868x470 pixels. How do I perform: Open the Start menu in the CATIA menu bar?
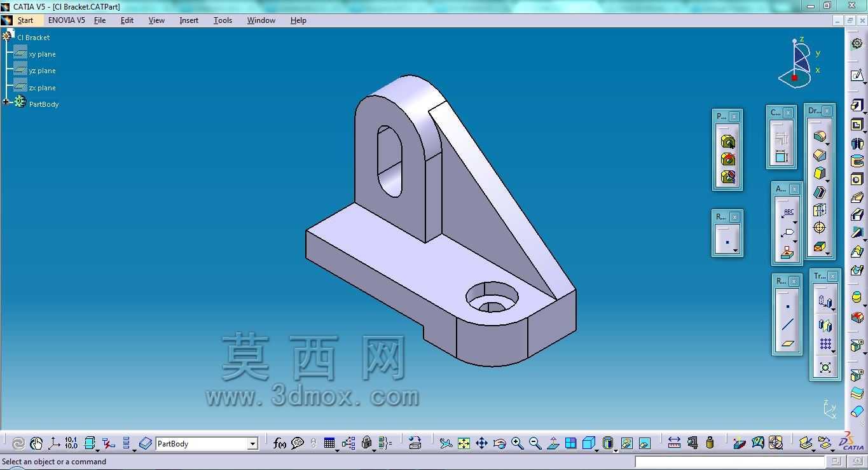tap(25, 20)
